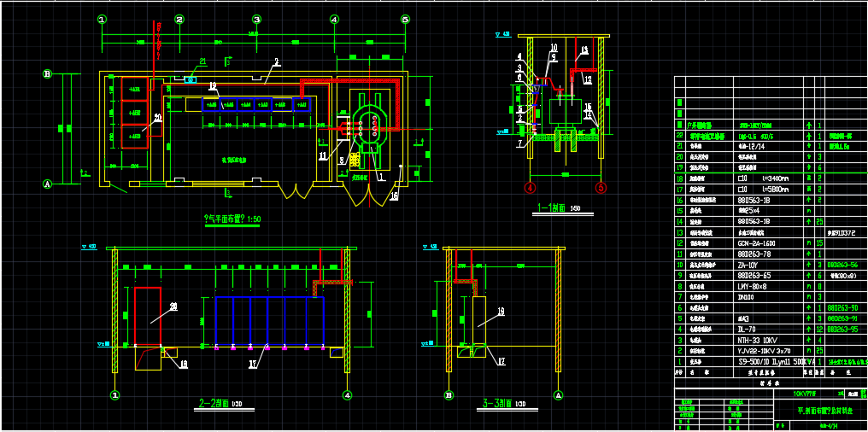Select table cell 88D263-78
This screenshot has height=432, width=868.
(755, 254)
